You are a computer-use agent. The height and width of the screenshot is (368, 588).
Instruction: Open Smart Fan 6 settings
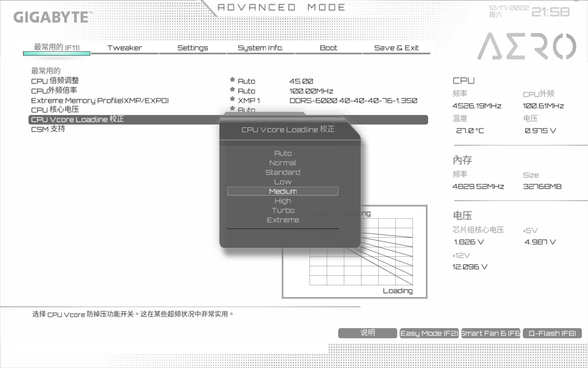(490, 333)
